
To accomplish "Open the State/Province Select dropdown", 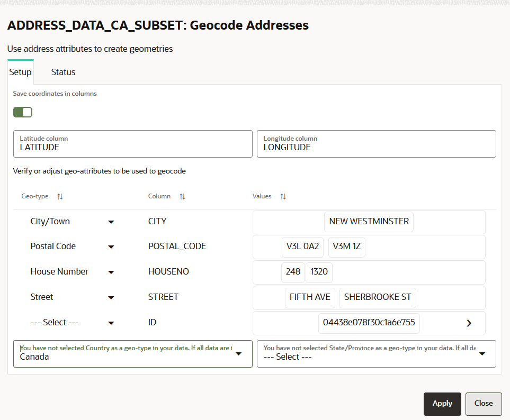I will 481,354.
